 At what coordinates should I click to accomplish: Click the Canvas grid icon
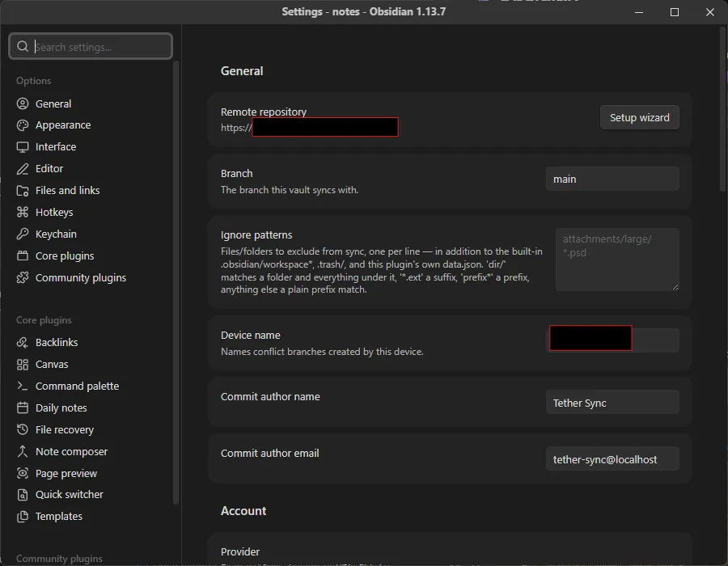click(23, 364)
